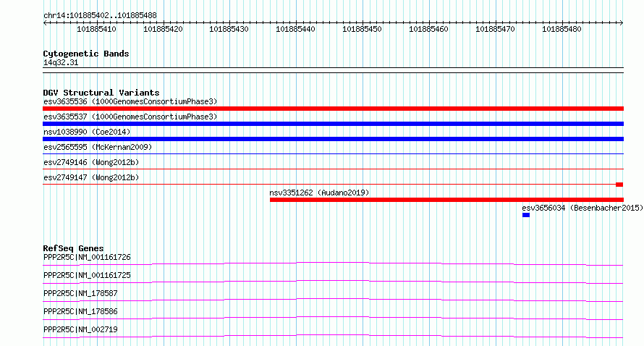Click the esv3635537 blue variant bar
Screen dimensions: 644x346
(x=333, y=124)
